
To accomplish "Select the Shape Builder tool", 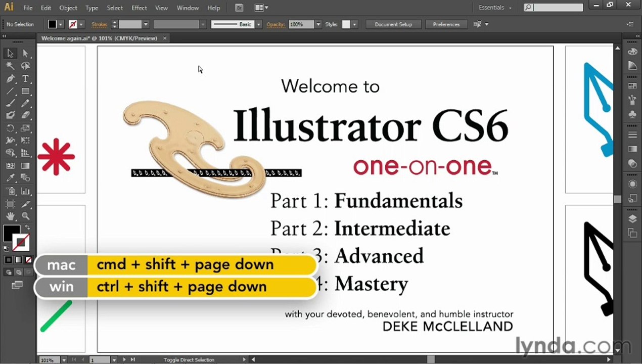I will pos(10,153).
